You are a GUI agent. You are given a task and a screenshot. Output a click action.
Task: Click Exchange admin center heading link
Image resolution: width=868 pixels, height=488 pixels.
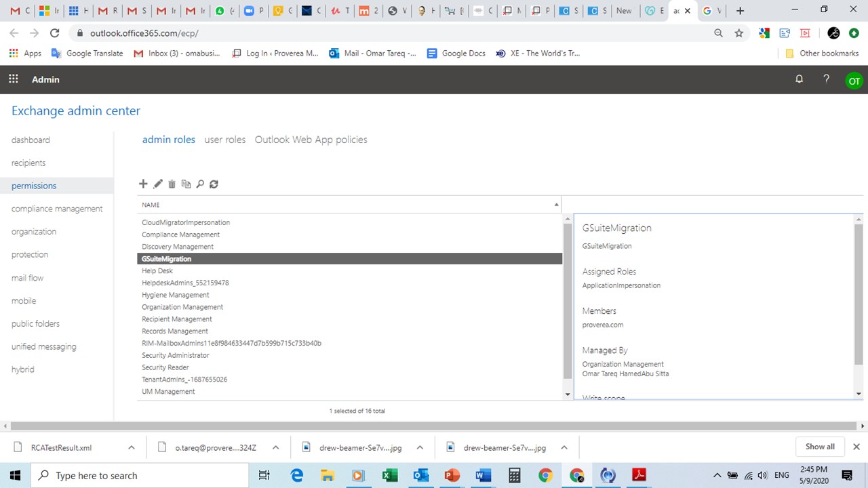(76, 110)
